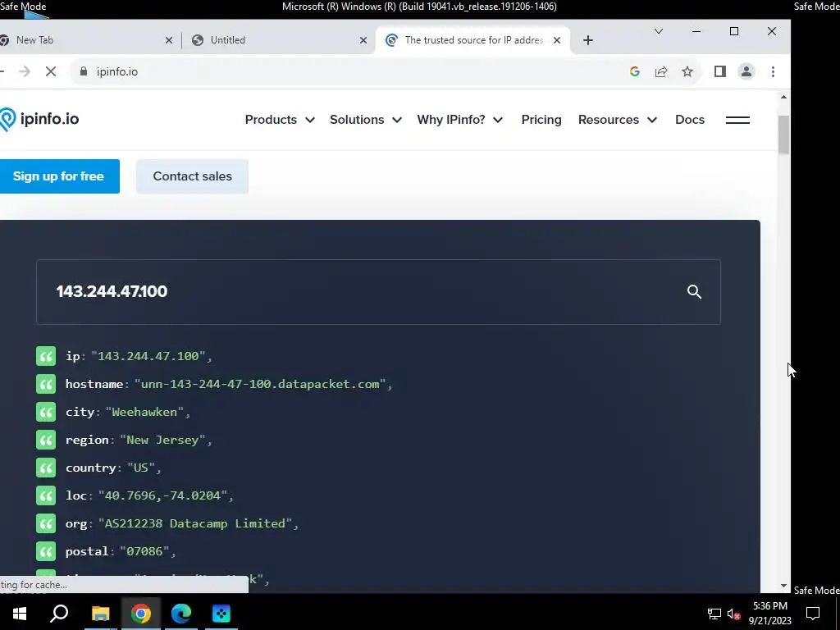
Task: Expand the Solutions dropdown
Action: click(x=365, y=120)
